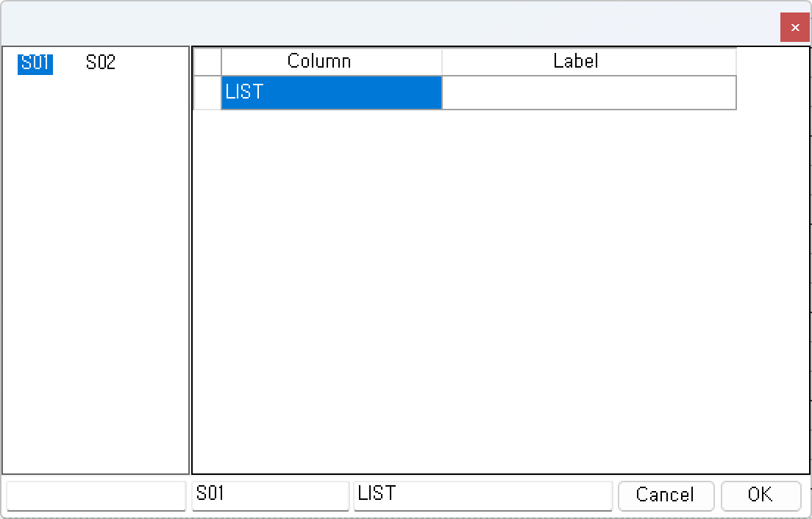This screenshot has height=519, width=812.
Task: Click the divider between Column and Label headers
Action: pos(442,61)
